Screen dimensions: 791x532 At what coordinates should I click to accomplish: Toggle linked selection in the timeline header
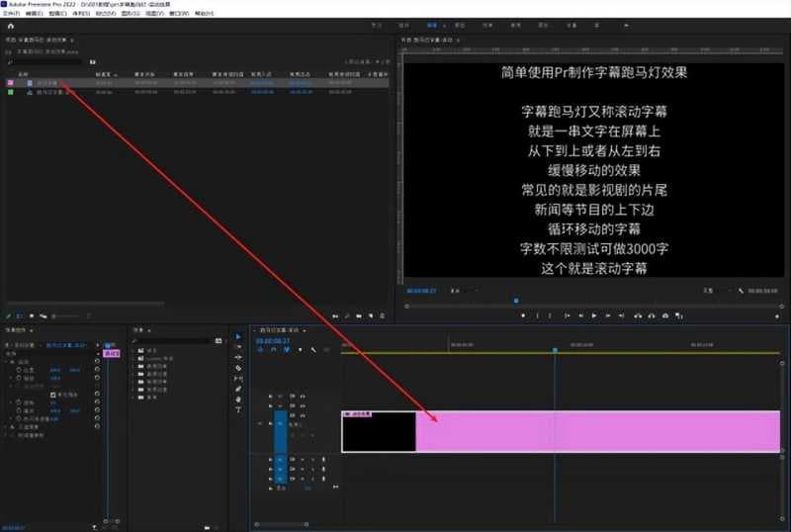[287, 350]
